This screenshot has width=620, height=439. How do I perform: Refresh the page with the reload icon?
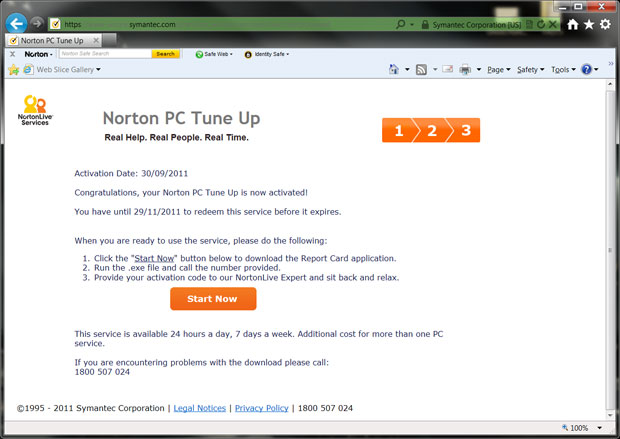tap(541, 25)
